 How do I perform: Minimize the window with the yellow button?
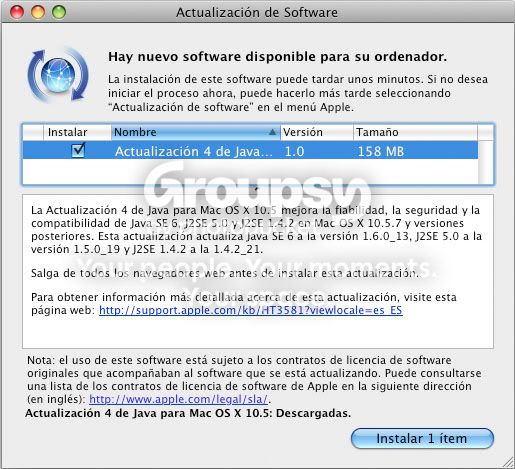click(38, 12)
